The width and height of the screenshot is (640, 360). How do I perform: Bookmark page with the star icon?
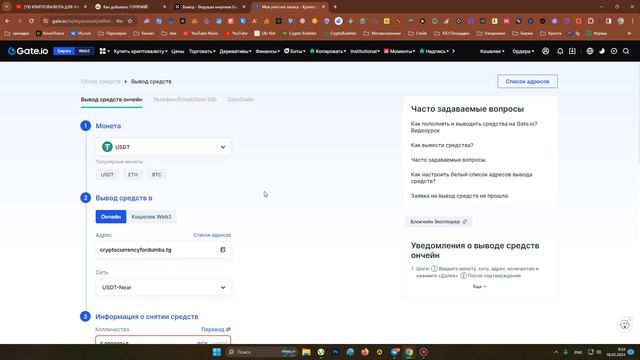point(130,21)
